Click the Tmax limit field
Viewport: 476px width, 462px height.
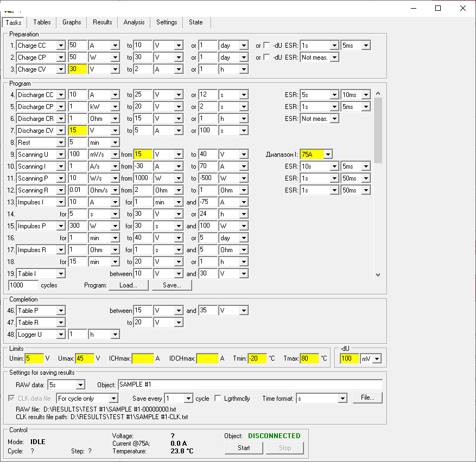click(x=309, y=358)
